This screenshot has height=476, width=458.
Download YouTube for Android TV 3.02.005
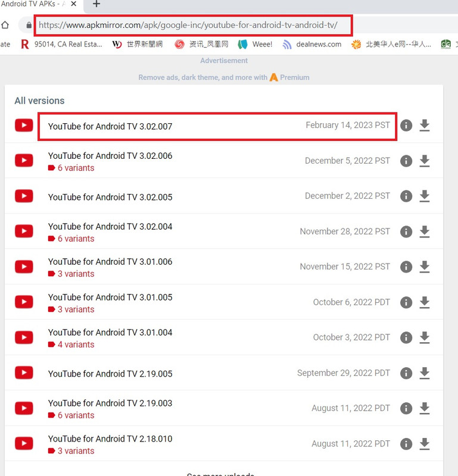click(x=424, y=196)
